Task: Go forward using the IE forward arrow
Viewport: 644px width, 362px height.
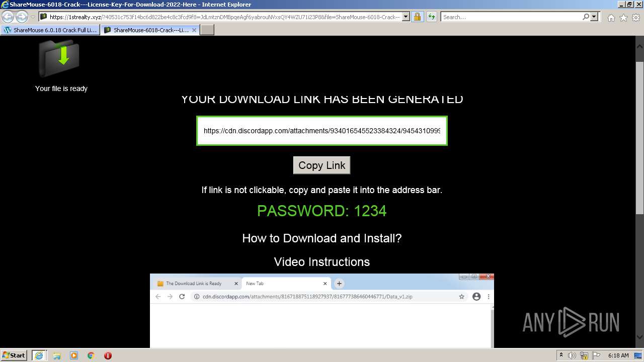Action: click(x=22, y=17)
